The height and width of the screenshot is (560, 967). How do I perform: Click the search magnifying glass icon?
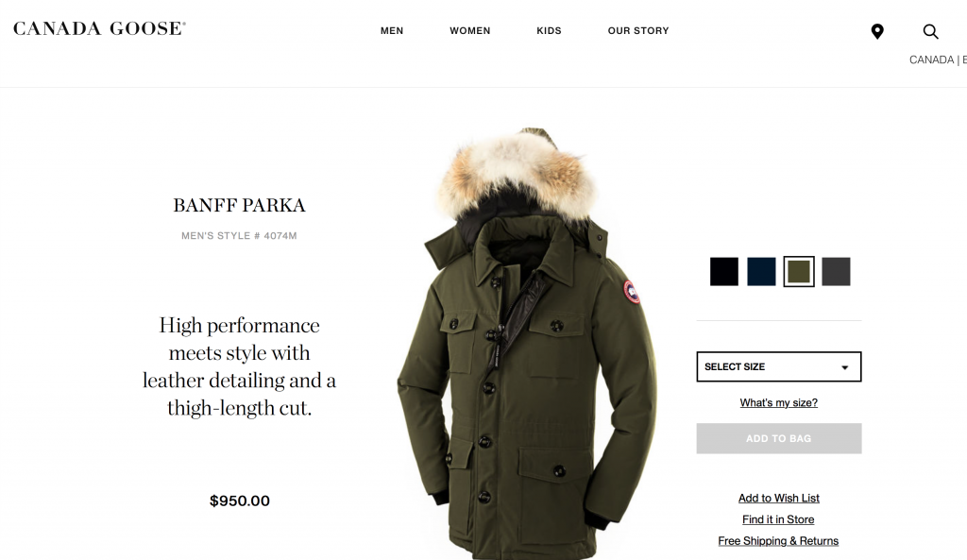(x=930, y=31)
